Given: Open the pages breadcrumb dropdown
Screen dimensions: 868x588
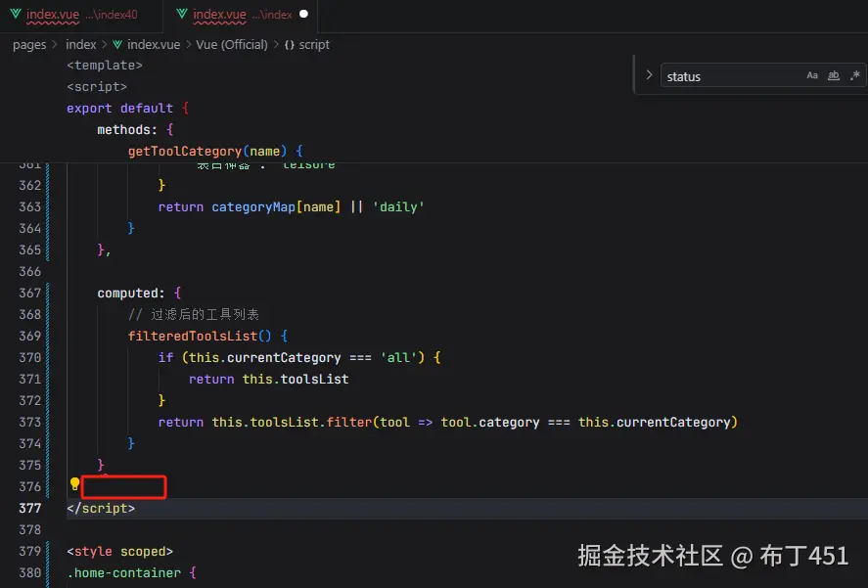Looking at the screenshot, I should pyautogui.click(x=29, y=44).
